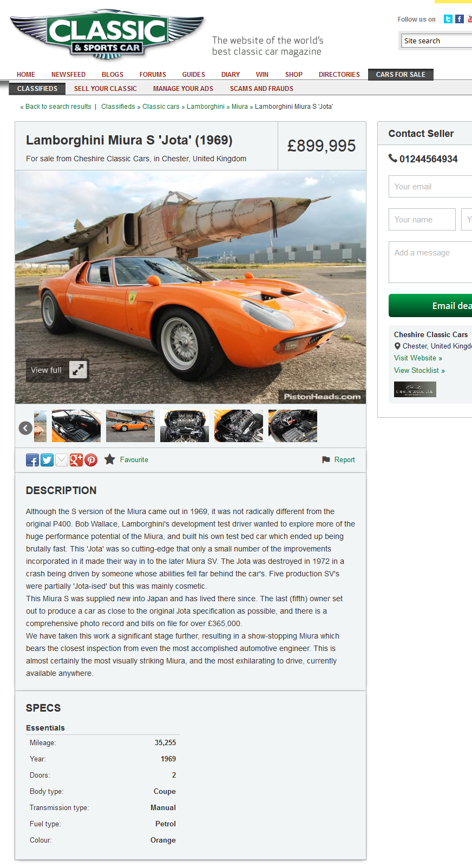Open Lamborghini breadcrumb link
This screenshot has height=868, width=472.
click(206, 107)
